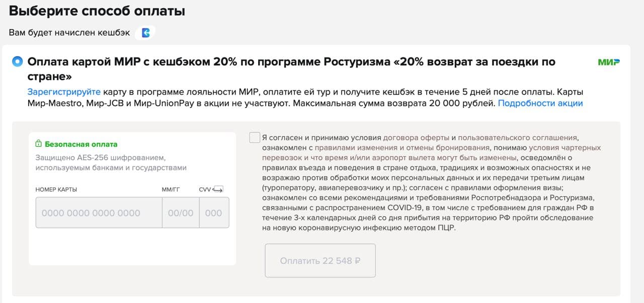
Task: Click the CVV card hint icon
Action: click(x=218, y=189)
